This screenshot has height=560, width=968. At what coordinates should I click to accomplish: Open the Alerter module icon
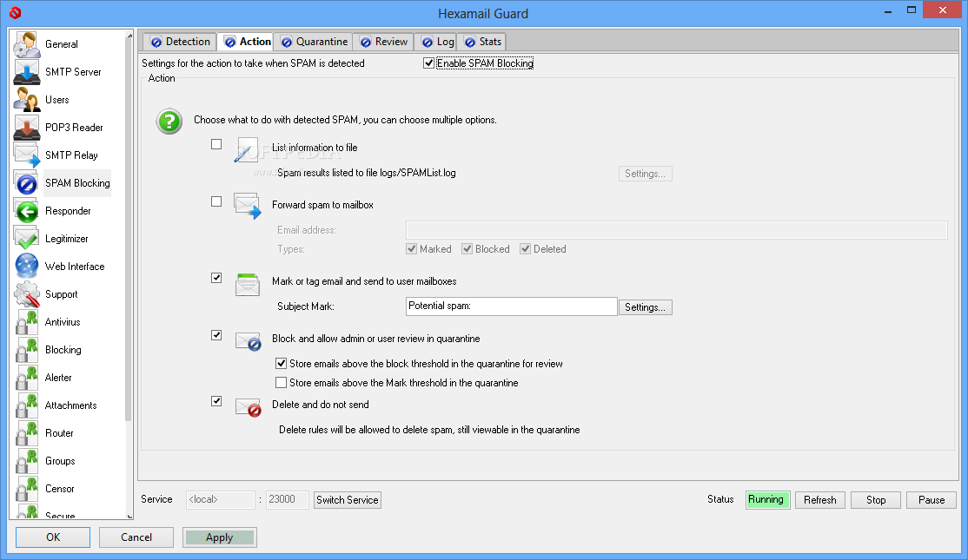pyautogui.click(x=27, y=378)
